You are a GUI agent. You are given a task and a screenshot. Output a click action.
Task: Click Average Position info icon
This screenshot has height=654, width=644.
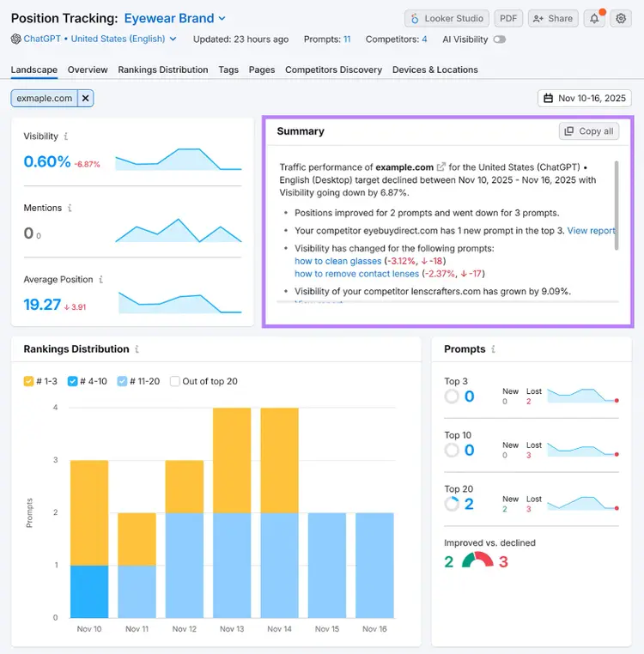click(x=101, y=280)
